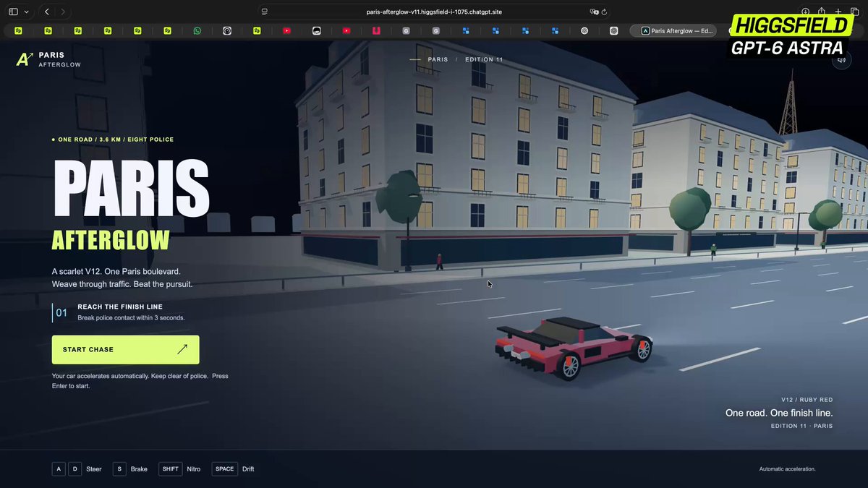
Task: Click the translate icon in the address bar
Action: [x=594, y=12]
